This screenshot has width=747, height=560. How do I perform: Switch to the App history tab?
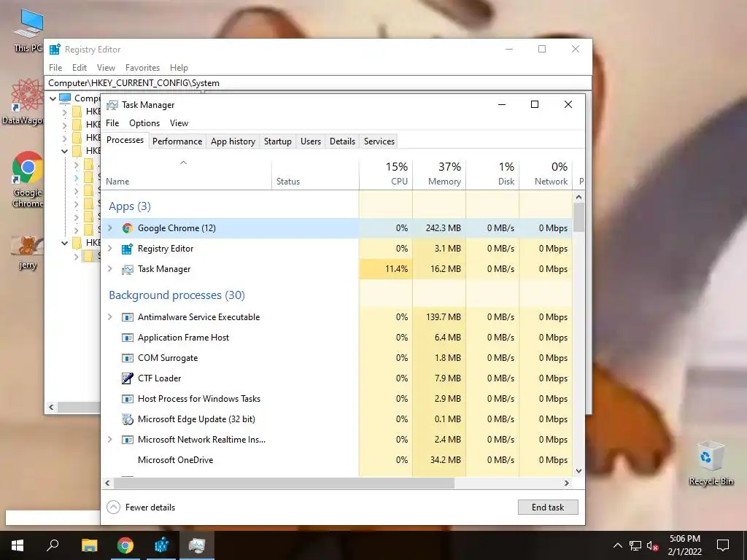coord(233,141)
